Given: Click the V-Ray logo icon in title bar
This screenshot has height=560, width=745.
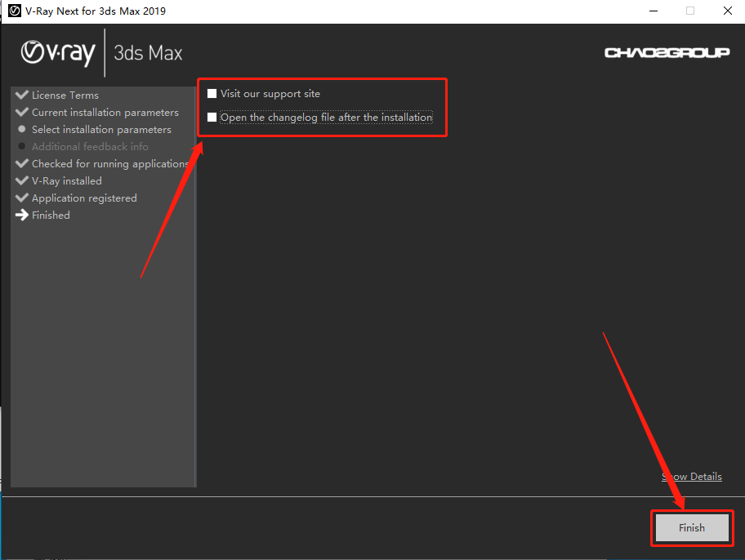Looking at the screenshot, I should point(15,11).
